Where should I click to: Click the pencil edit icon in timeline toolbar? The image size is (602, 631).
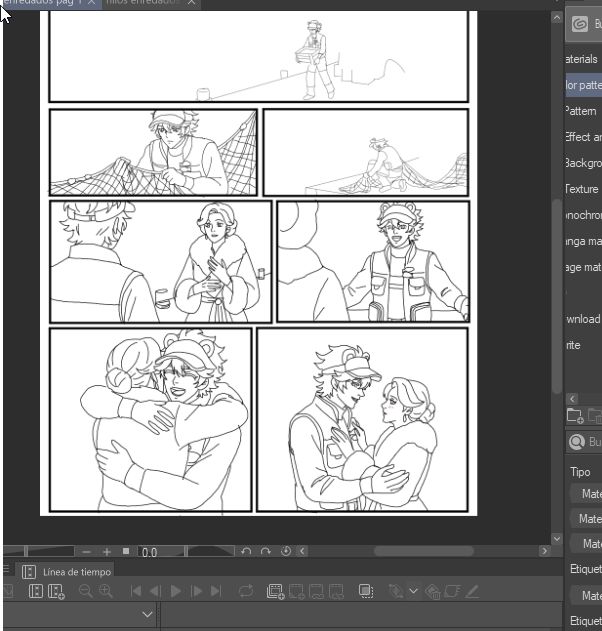472,591
